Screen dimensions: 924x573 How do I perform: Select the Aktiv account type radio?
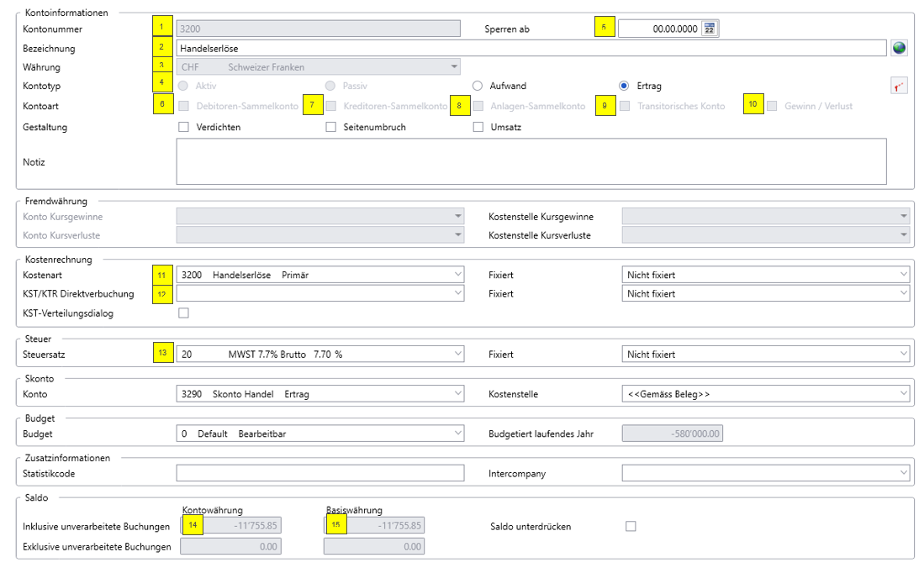(183, 86)
